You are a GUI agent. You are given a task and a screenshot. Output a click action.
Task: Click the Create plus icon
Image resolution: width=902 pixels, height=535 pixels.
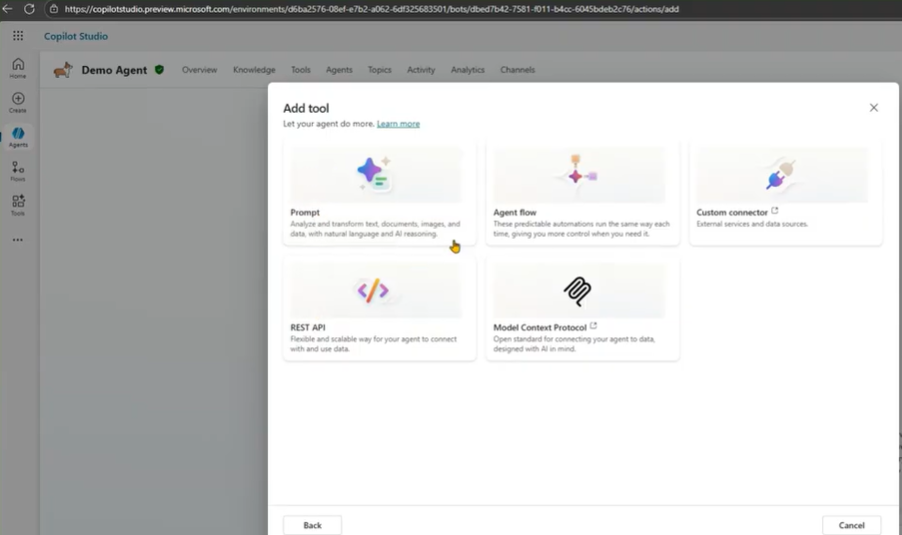pyautogui.click(x=18, y=101)
